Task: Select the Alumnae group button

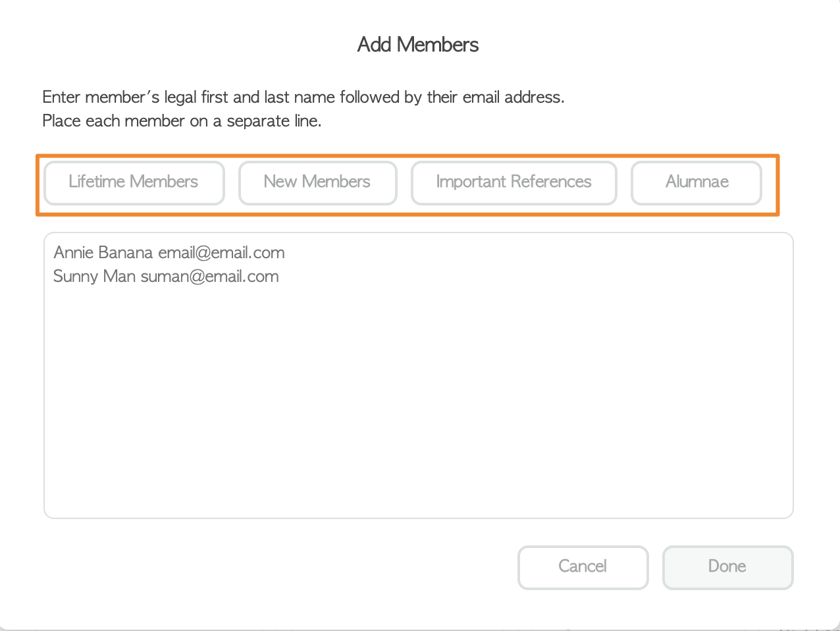Action: pyautogui.click(x=696, y=182)
